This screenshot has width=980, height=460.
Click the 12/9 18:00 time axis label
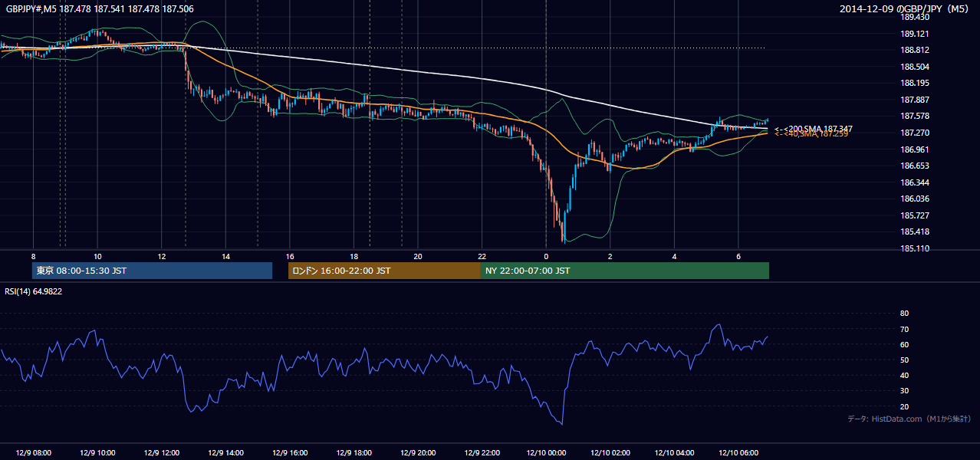pyautogui.click(x=354, y=453)
